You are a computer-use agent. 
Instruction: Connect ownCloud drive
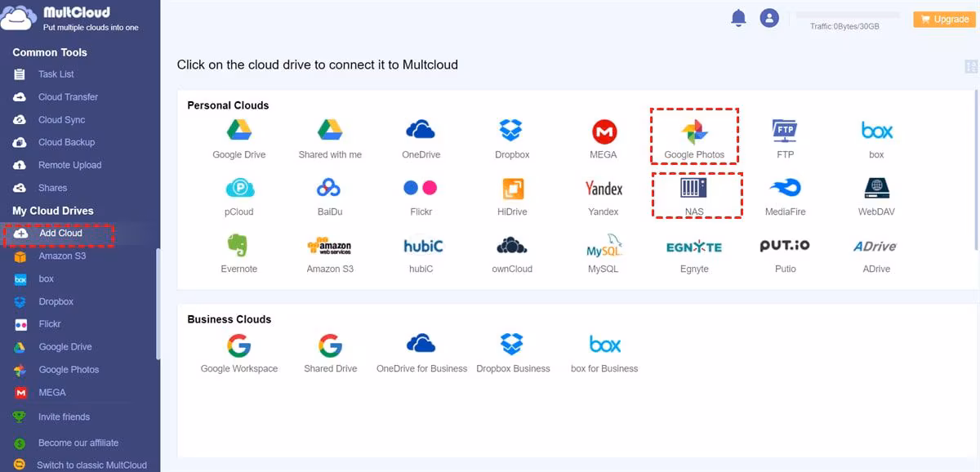click(x=512, y=246)
